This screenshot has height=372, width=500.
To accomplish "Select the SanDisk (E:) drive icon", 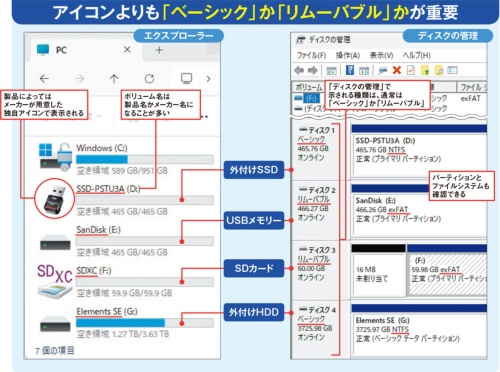I will 55,242.
